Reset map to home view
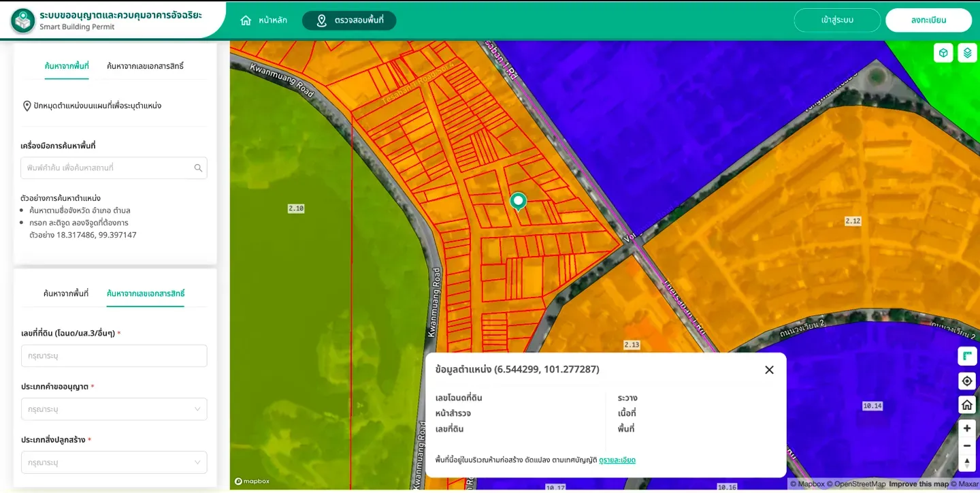Viewport: 980px width, 493px height. pos(967,405)
